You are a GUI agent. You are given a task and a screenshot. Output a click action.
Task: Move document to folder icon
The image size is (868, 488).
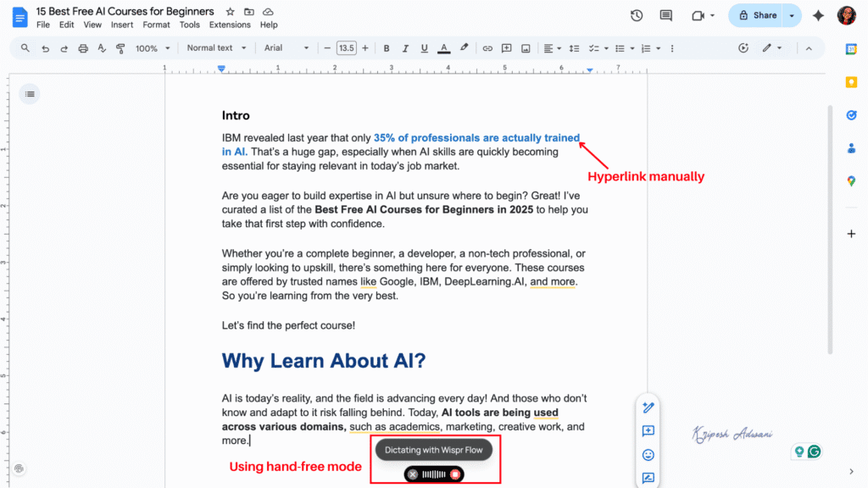tap(249, 12)
